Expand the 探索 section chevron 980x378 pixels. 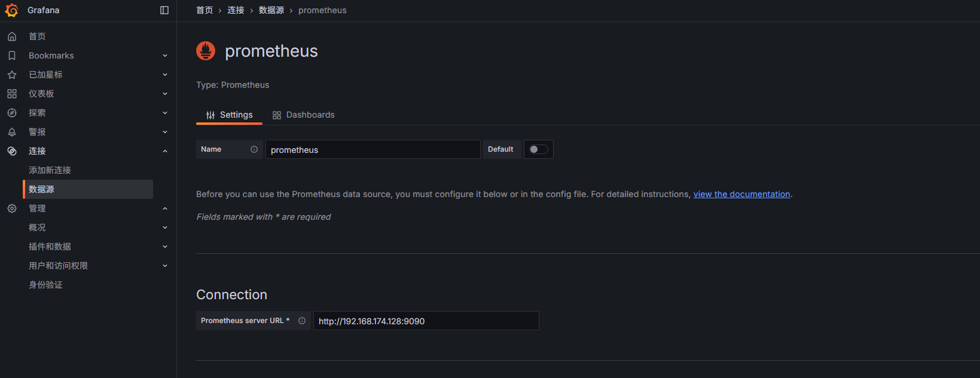165,113
